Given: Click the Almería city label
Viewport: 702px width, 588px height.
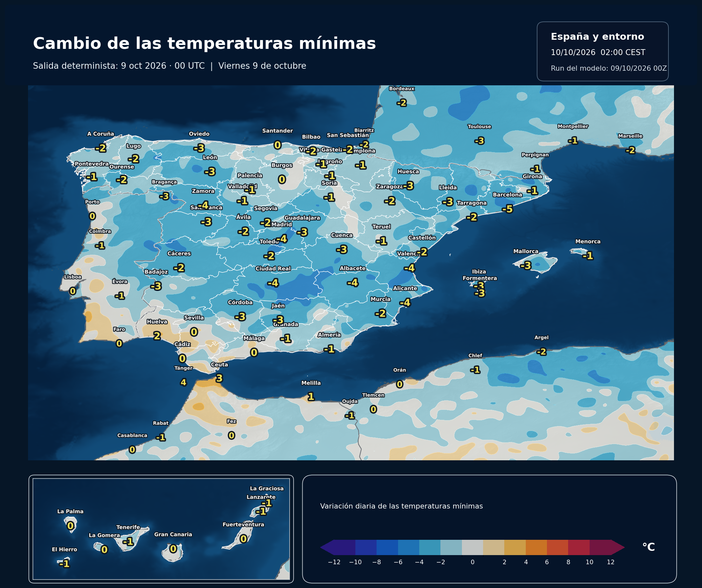Looking at the screenshot, I should click(329, 335).
